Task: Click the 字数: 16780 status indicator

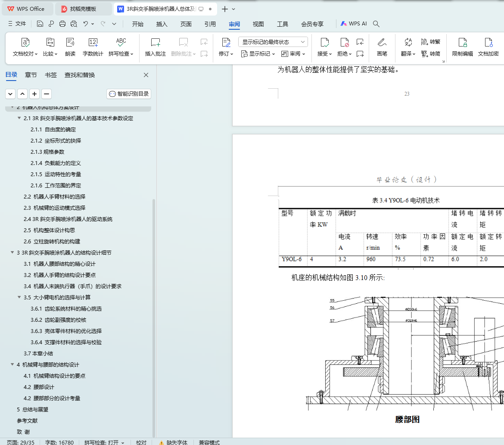Action: 59,442
